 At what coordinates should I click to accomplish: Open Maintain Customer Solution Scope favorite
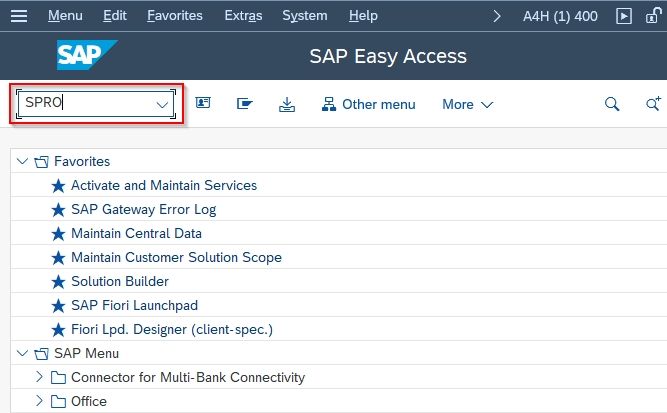[x=176, y=257]
